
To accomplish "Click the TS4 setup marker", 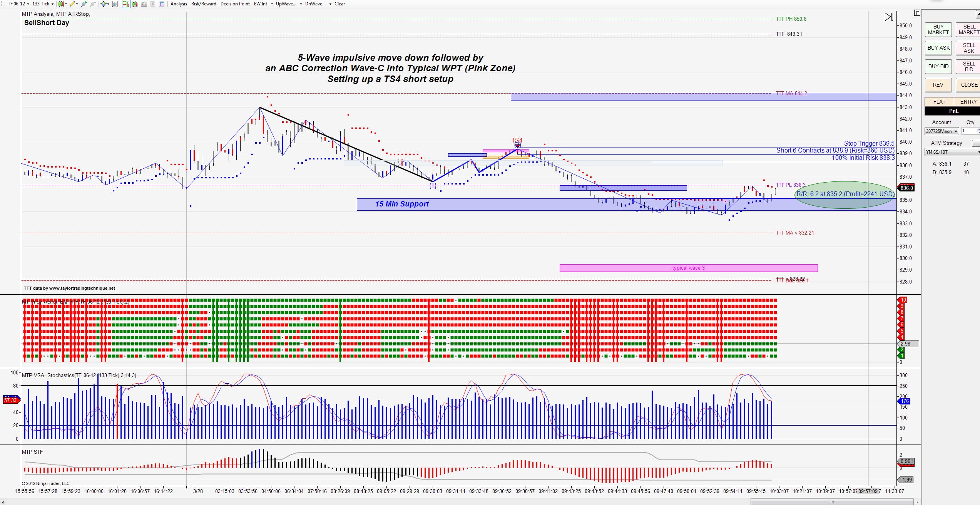I will (517, 141).
